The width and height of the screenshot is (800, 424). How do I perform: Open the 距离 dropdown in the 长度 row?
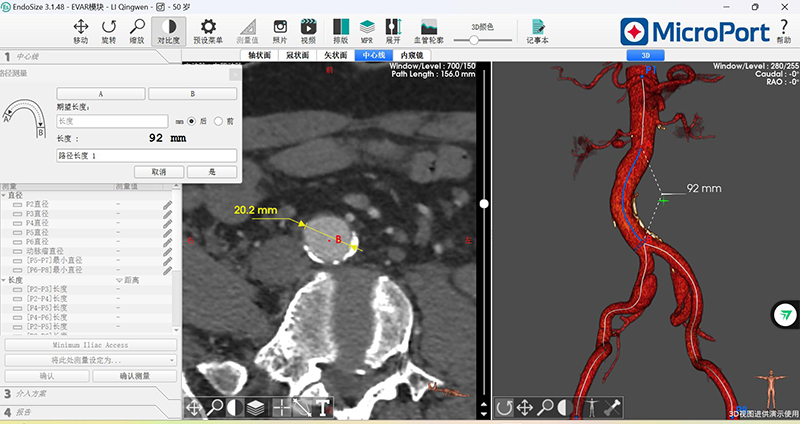128,280
